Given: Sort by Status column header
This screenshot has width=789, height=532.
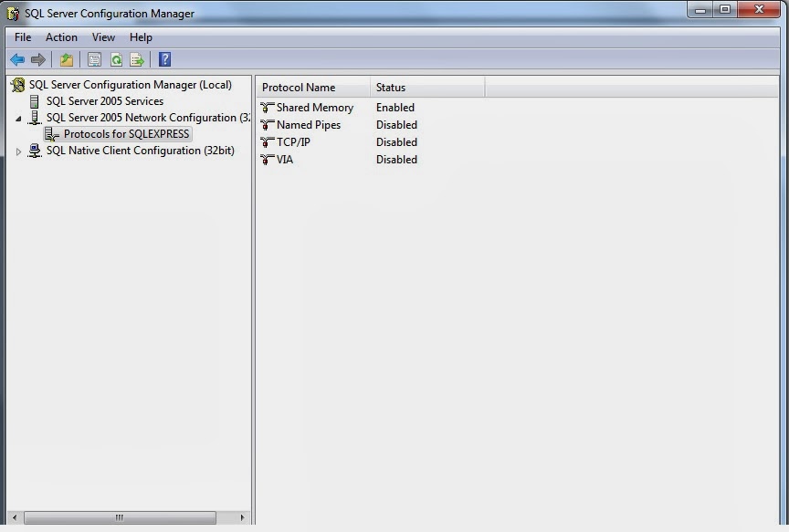Looking at the screenshot, I should pyautogui.click(x=427, y=88).
